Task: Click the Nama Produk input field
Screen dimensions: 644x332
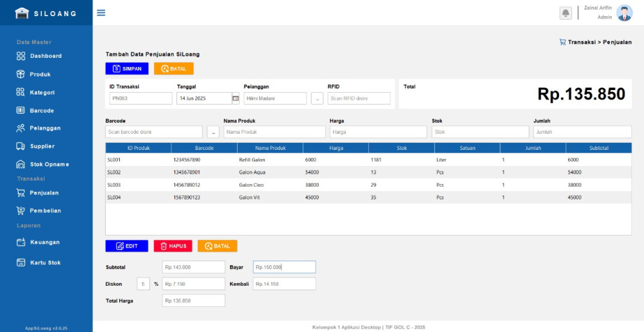Action: 275,132
